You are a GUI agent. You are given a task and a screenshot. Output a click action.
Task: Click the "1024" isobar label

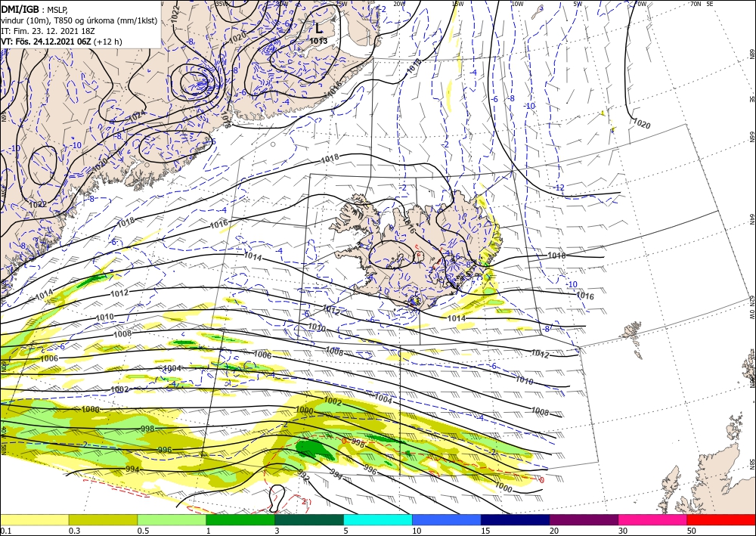[x=138, y=116]
